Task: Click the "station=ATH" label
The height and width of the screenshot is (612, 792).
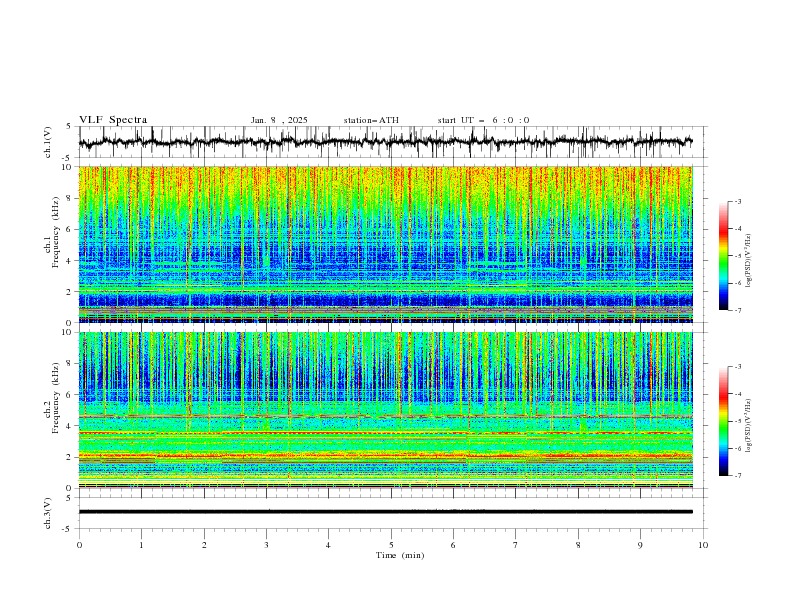Action: tap(371, 120)
